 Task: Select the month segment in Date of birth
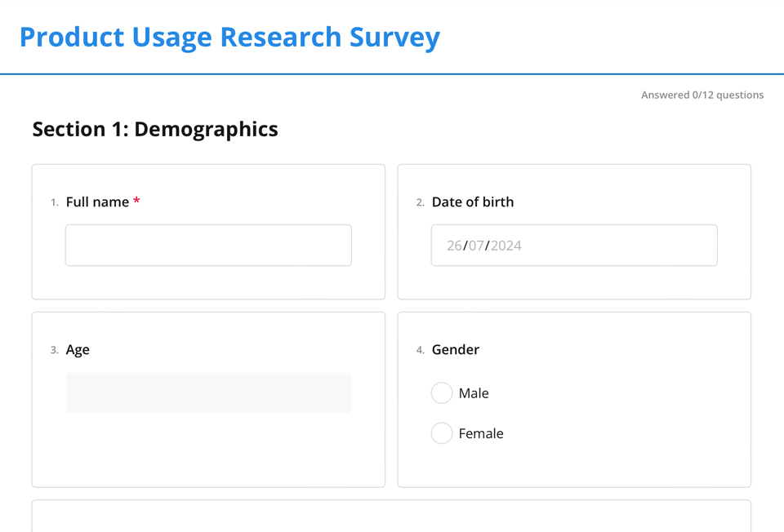point(476,246)
